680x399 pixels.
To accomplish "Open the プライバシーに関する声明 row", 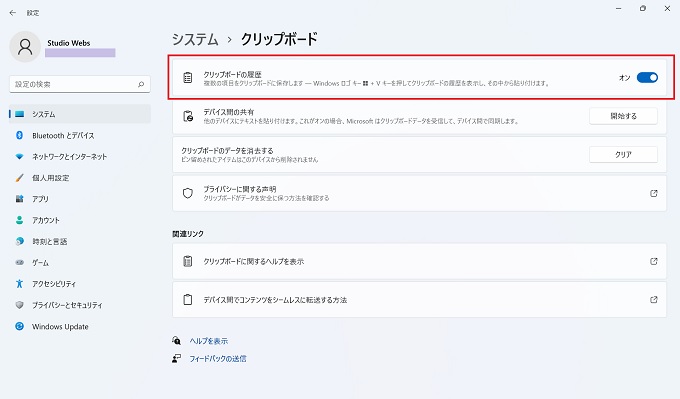I will pyautogui.click(x=419, y=193).
